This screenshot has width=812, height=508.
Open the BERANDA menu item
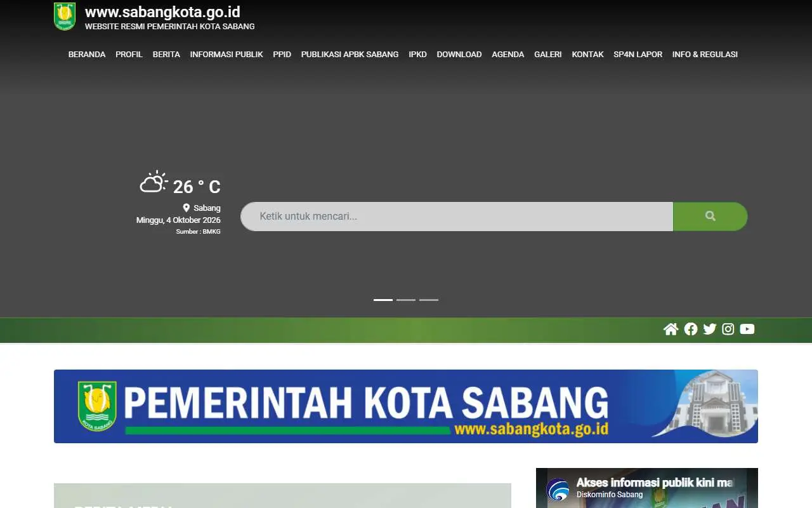click(87, 55)
